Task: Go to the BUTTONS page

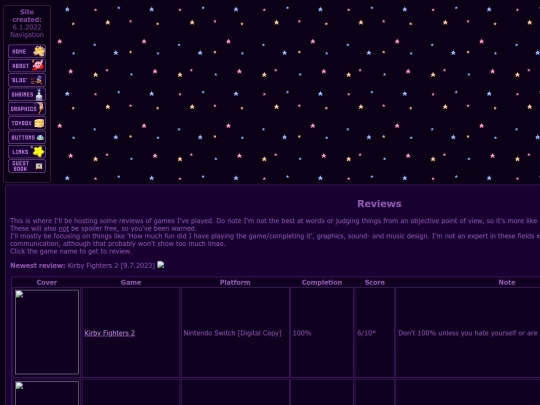Action: coord(27,137)
